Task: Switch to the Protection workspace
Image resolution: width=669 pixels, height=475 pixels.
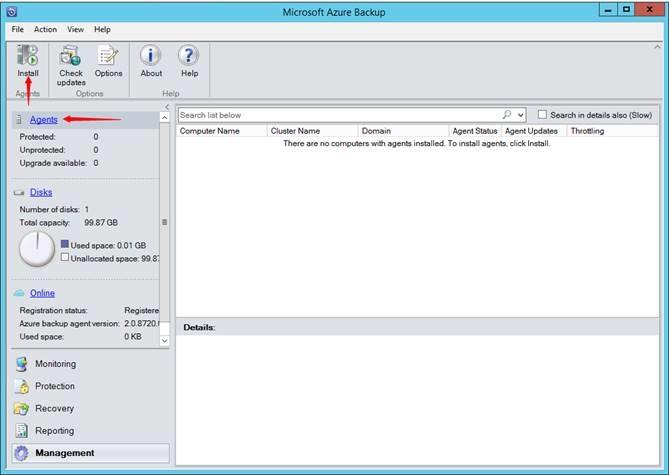Action: tap(55, 386)
